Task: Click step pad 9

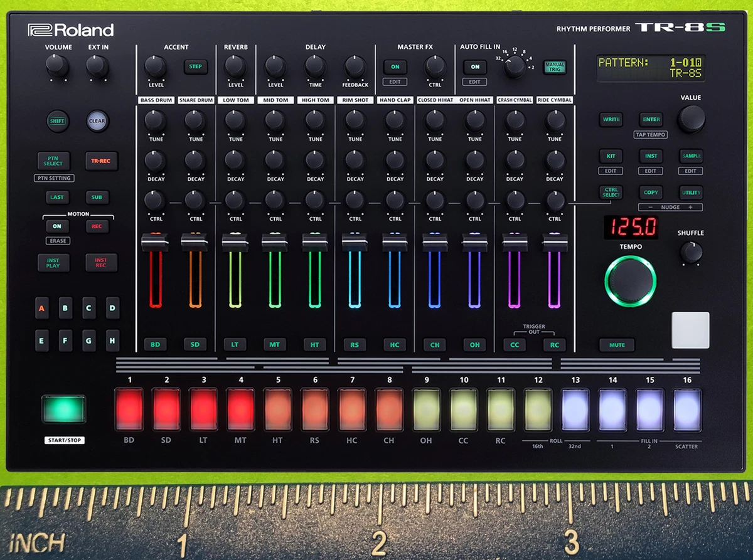Action: 427,409
